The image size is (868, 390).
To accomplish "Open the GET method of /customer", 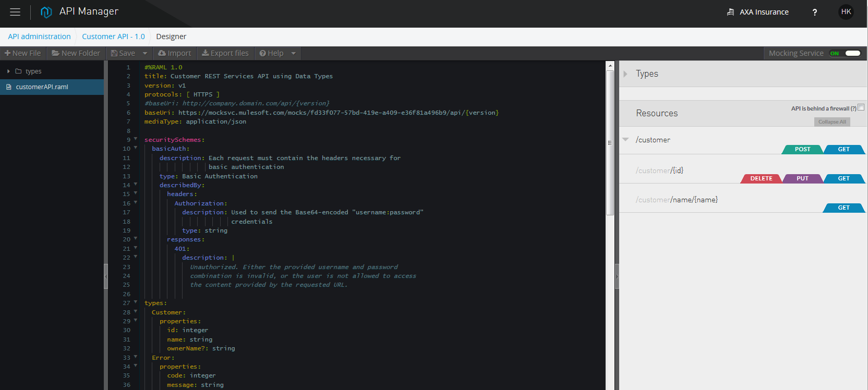I will point(844,150).
